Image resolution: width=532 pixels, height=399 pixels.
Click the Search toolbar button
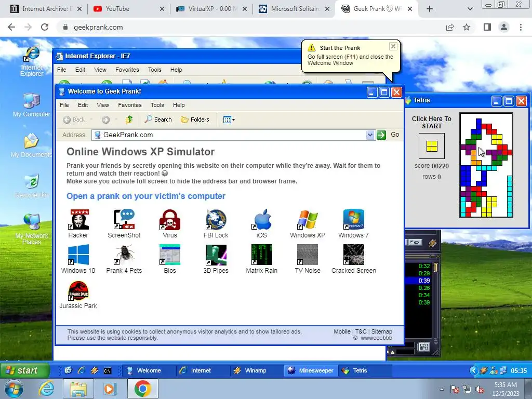tap(158, 119)
